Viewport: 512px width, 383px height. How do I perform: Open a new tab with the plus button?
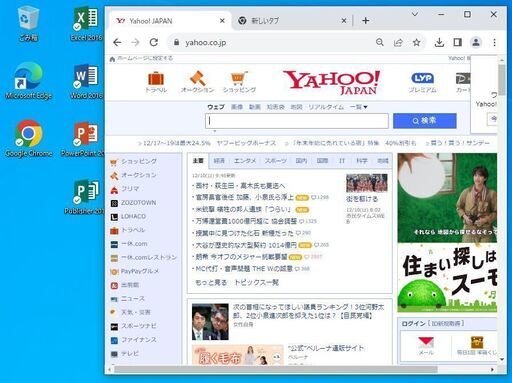pyautogui.click(x=366, y=21)
